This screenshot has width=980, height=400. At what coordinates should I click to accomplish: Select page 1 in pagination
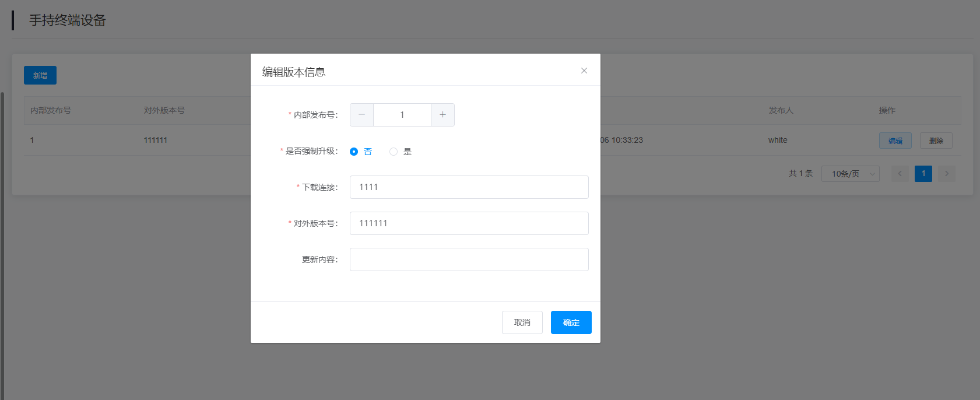click(923, 174)
